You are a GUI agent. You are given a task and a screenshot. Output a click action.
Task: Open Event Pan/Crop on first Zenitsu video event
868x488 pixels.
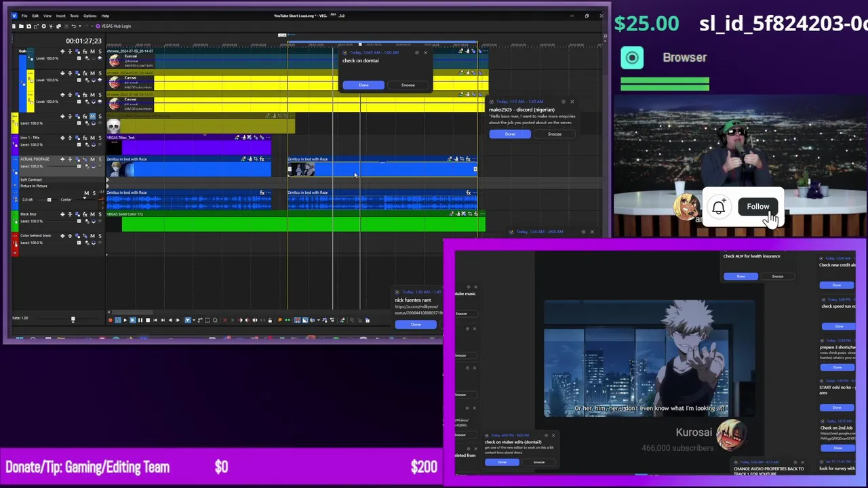point(256,159)
